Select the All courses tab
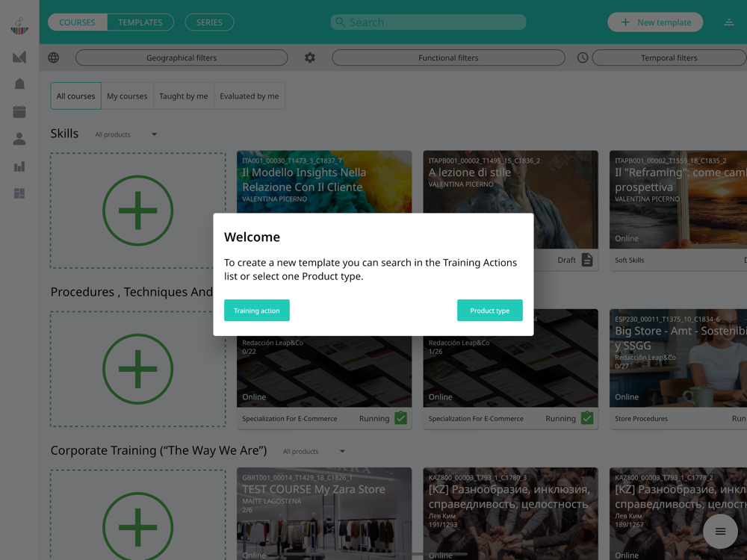The image size is (747, 560). [x=75, y=96]
